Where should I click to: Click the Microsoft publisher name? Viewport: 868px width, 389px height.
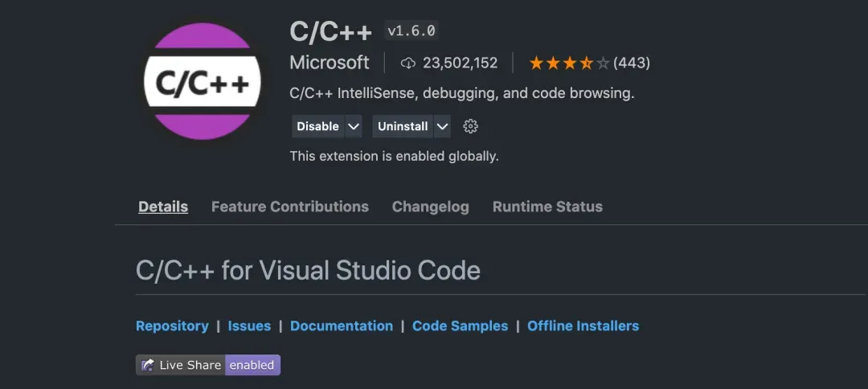330,63
